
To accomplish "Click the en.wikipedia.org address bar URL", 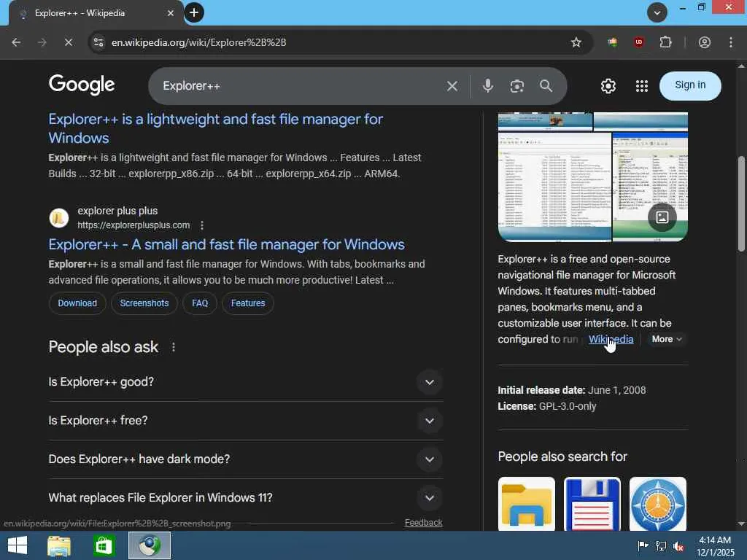I will [198, 42].
